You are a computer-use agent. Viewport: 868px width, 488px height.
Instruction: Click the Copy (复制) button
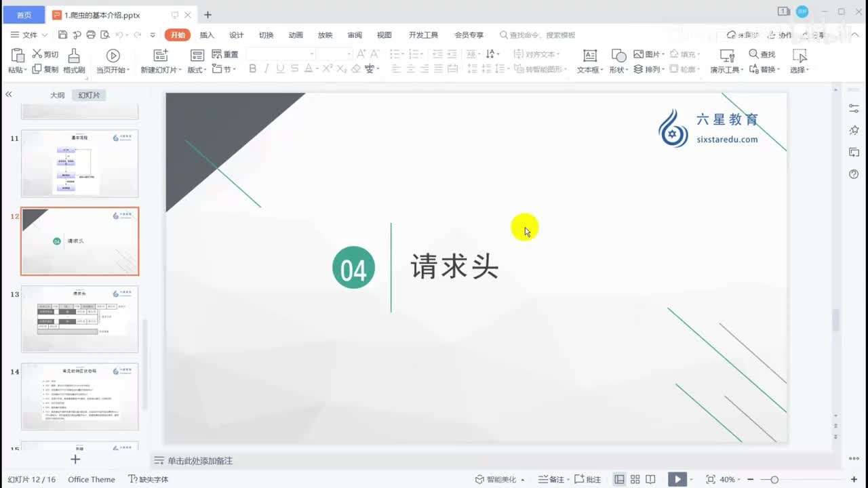pyautogui.click(x=46, y=69)
